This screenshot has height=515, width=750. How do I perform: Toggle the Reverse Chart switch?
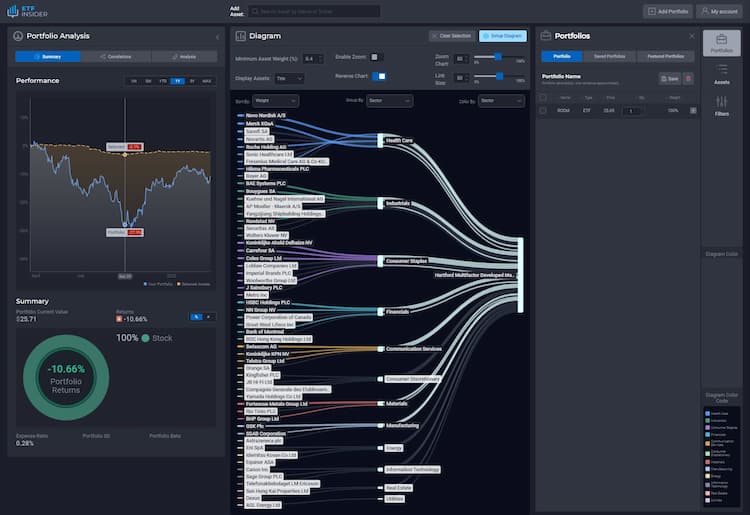pyautogui.click(x=379, y=76)
